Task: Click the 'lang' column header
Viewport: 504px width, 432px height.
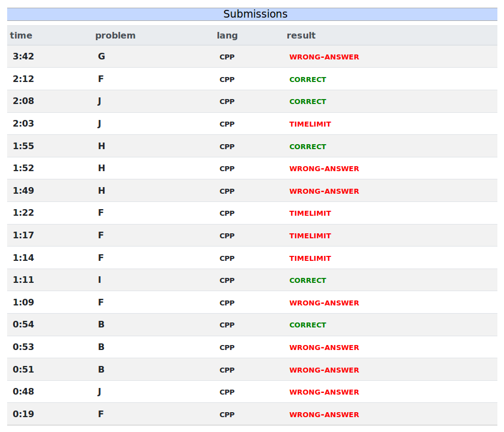Action: click(x=227, y=36)
